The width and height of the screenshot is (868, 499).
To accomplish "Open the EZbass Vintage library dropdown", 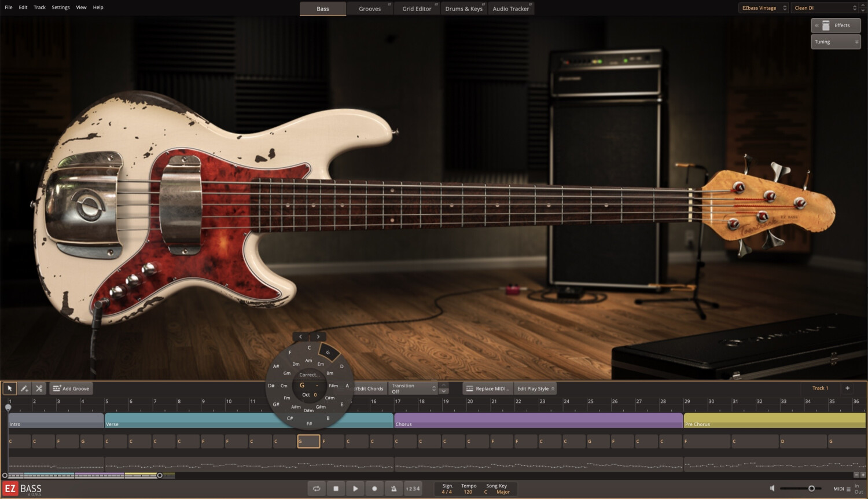I will [764, 8].
